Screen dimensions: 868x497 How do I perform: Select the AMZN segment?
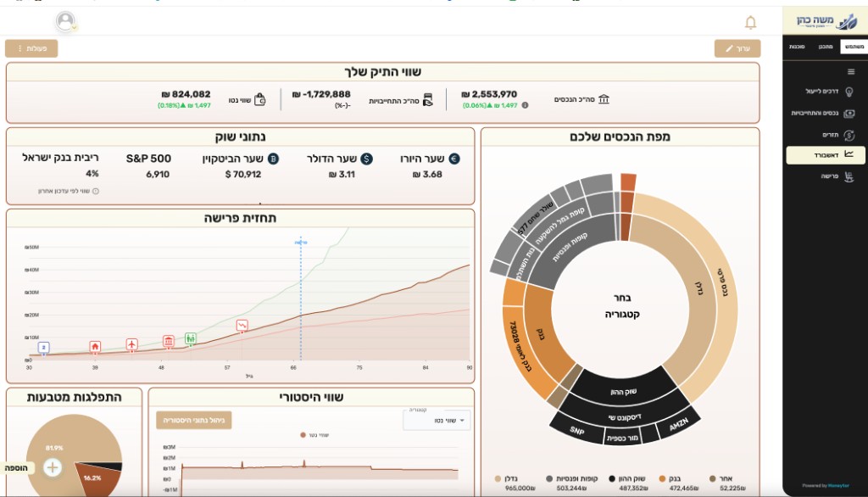pos(678,424)
